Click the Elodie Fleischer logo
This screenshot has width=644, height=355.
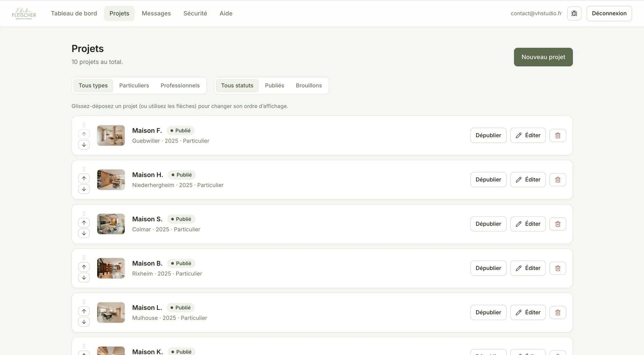24,14
